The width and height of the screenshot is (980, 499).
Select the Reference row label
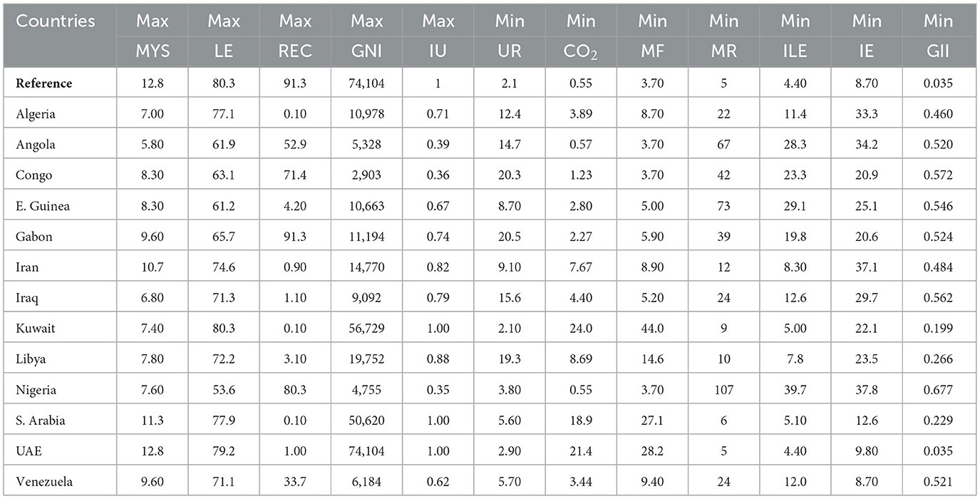click(x=44, y=83)
